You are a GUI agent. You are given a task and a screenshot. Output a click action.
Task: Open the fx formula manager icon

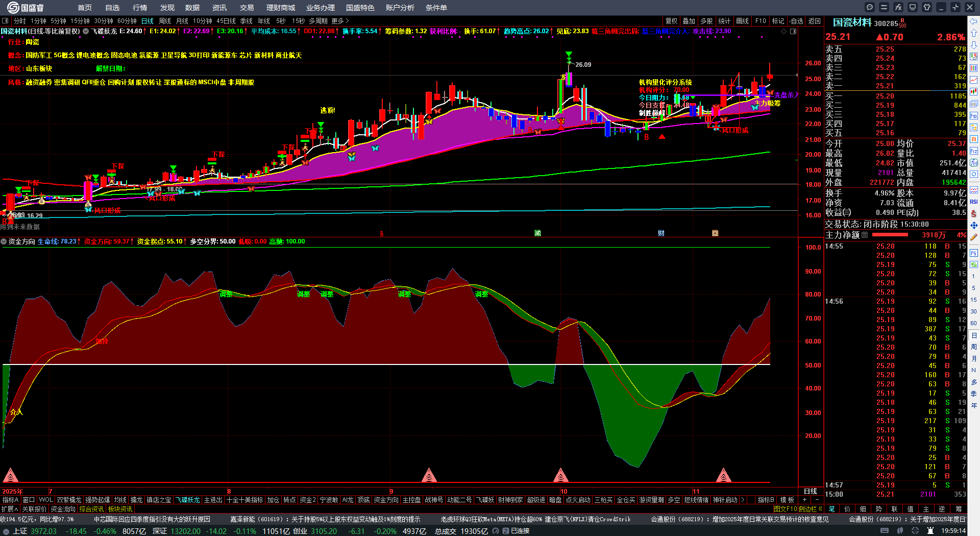point(898,7)
